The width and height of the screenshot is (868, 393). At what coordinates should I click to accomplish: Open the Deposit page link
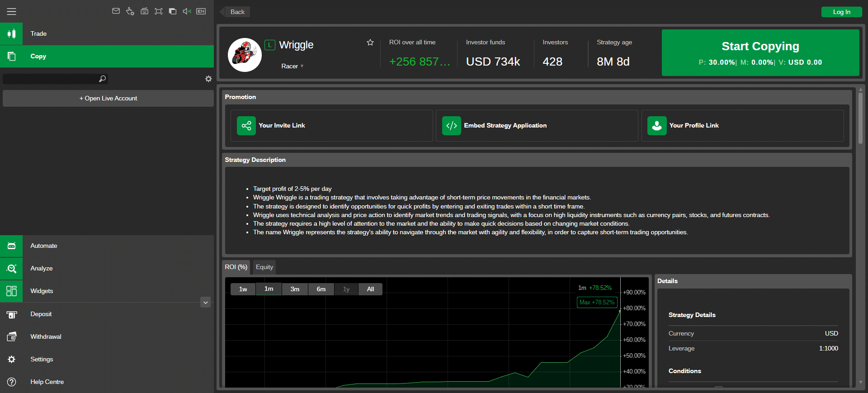[41, 314]
